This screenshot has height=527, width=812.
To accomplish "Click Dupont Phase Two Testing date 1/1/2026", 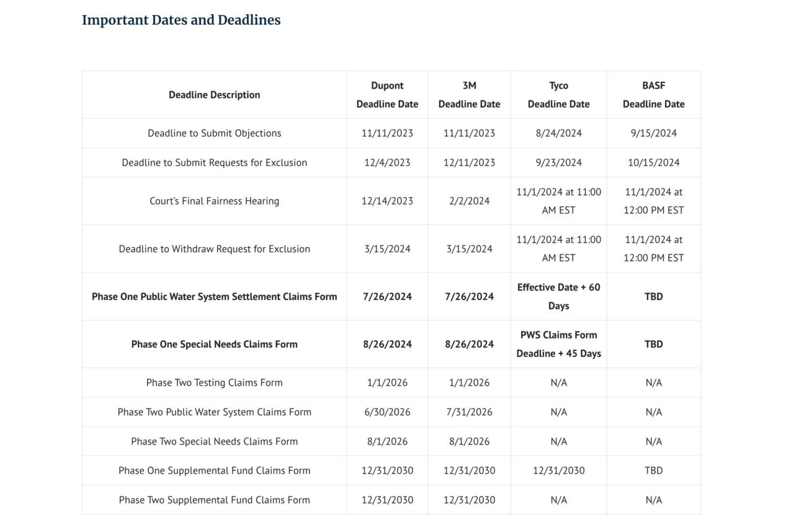I will tap(387, 383).
